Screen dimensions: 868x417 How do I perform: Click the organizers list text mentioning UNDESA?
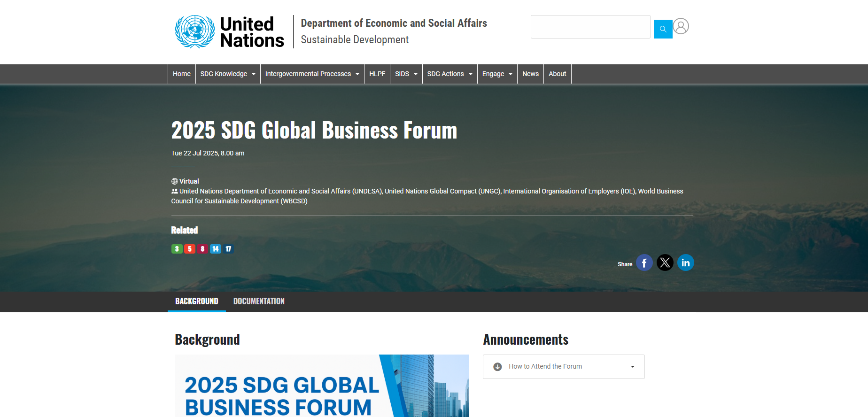point(427,196)
